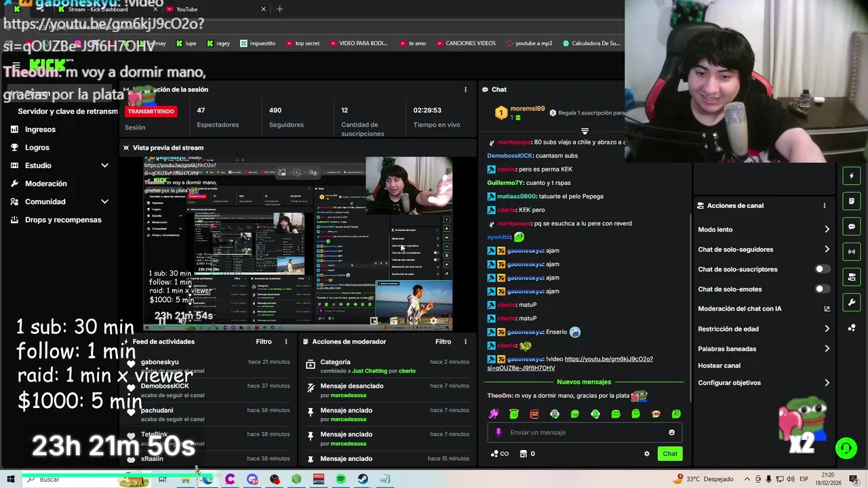The width and height of the screenshot is (868, 488).
Task: Open CANCIONES VIDEOS bookmark
Action: (465, 43)
